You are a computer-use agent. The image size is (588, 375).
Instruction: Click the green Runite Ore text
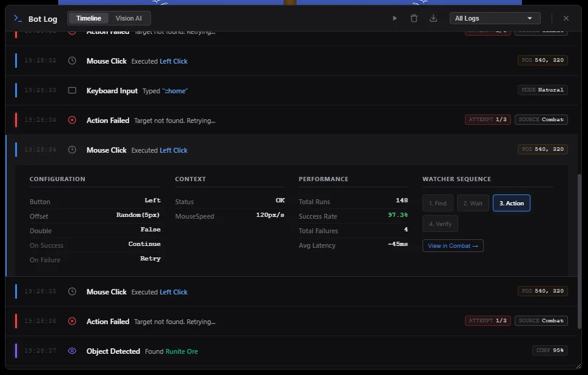tap(181, 351)
